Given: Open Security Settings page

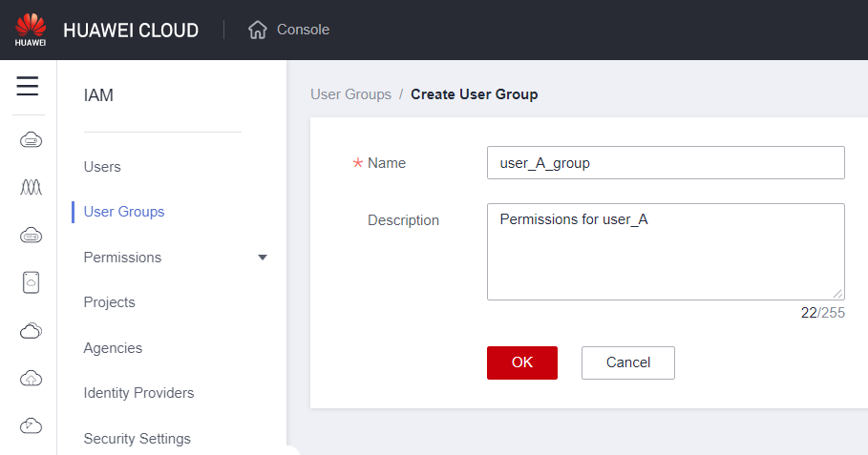Looking at the screenshot, I should 137,439.
